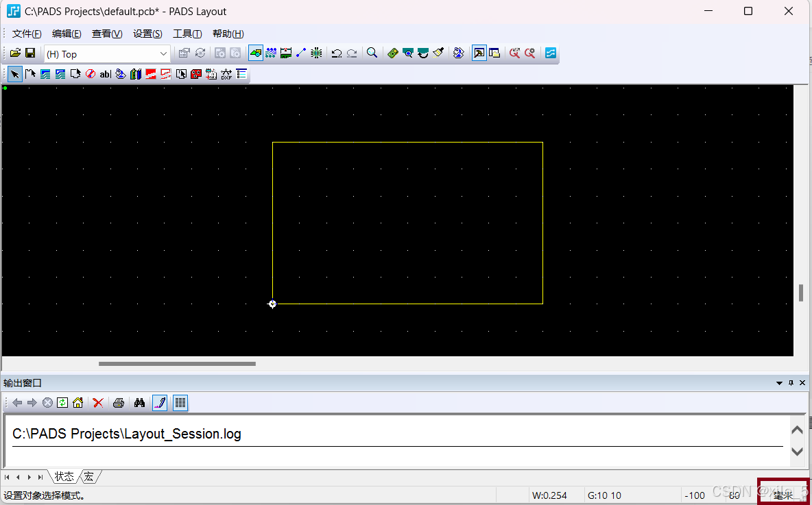Open the 编辑(E) menu
The width and height of the screenshot is (812, 505).
click(67, 34)
